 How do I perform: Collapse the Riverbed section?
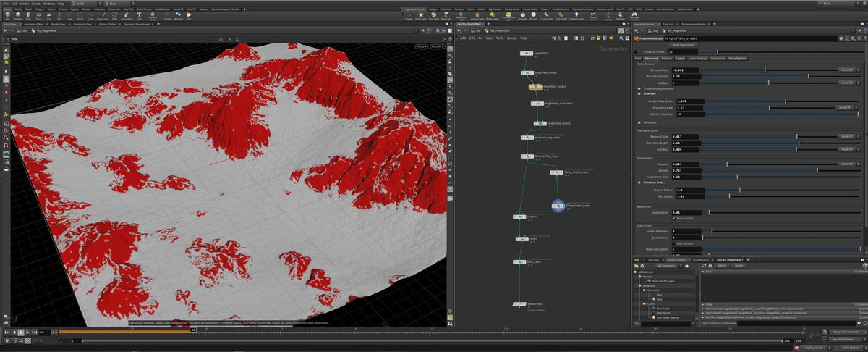(638, 94)
